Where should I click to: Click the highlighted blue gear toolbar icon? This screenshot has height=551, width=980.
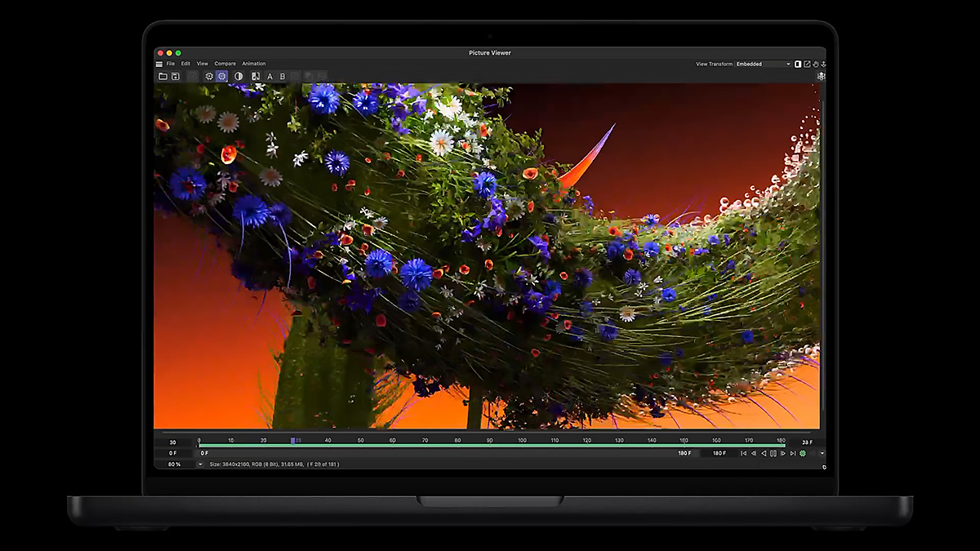(x=221, y=76)
